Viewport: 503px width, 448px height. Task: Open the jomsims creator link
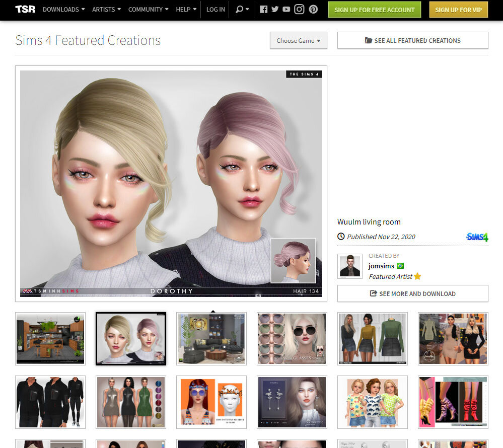tap(381, 266)
